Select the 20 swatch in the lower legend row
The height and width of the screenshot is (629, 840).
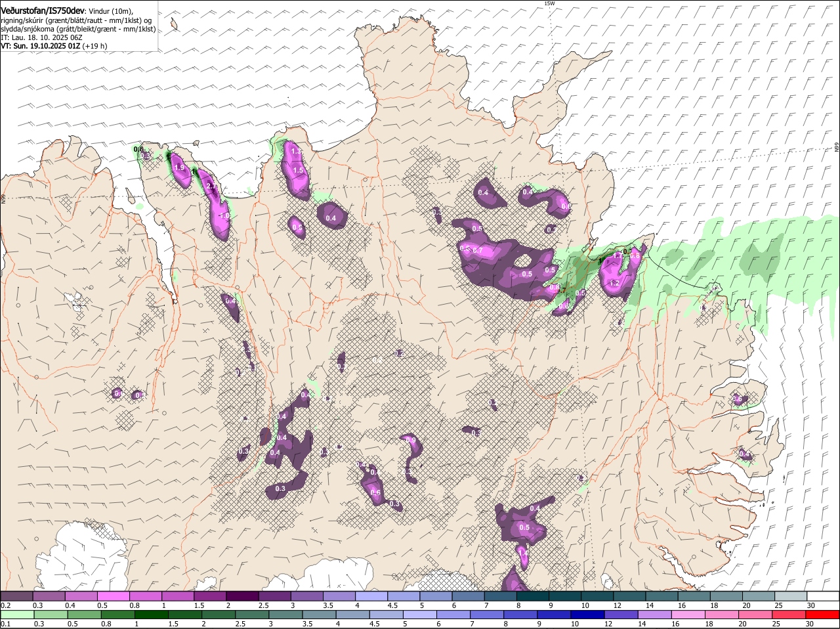coord(755,615)
